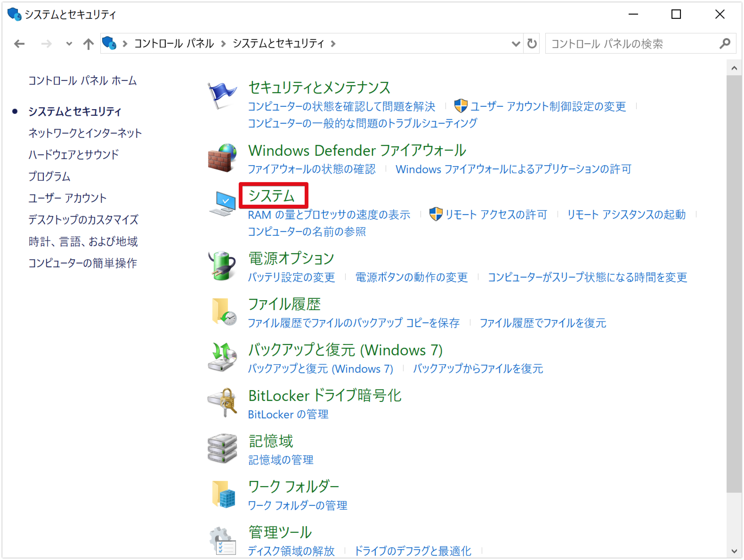Open the recent locations dropdown arrow
744x560 pixels.
(x=69, y=44)
